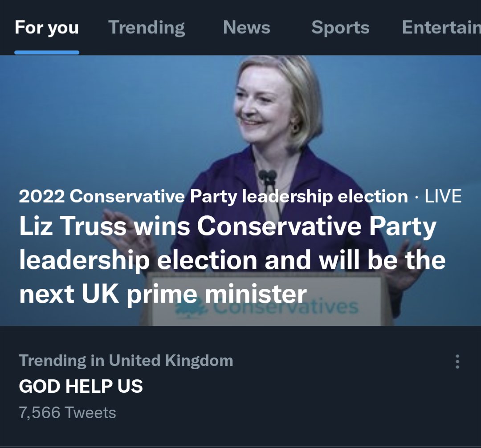Open the Liz Truss wins headline story
Image resolution: width=481 pixels, height=448 pixels.
pyautogui.click(x=232, y=259)
